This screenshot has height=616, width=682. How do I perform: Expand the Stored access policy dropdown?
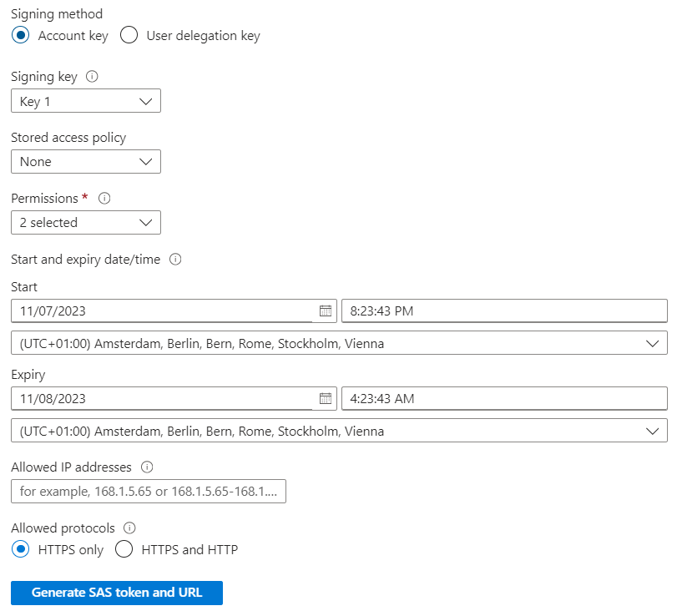tap(86, 161)
